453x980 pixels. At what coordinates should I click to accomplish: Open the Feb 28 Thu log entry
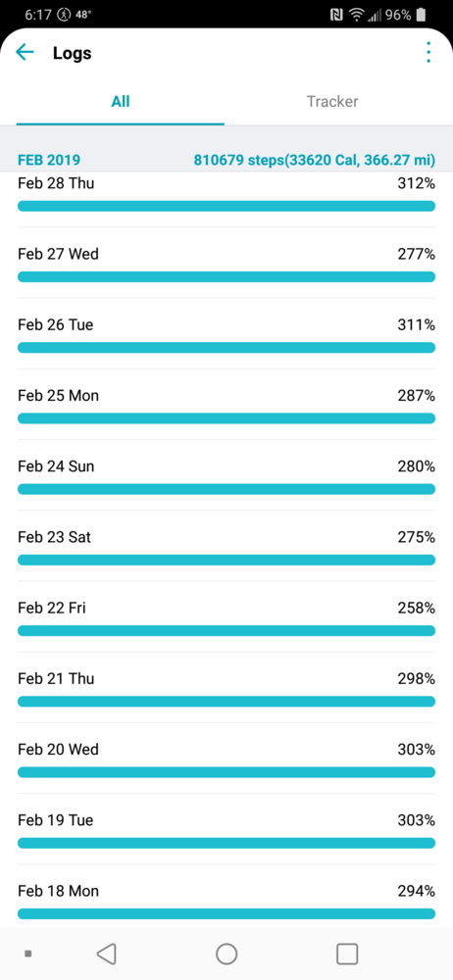pyautogui.click(x=226, y=196)
